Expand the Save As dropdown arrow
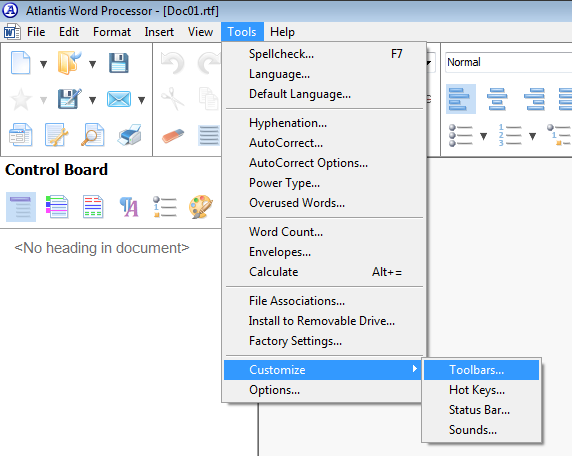The width and height of the screenshot is (572, 456). 93,100
